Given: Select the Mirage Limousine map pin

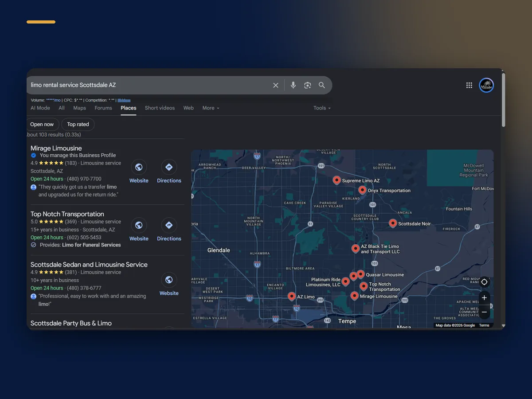Looking at the screenshot, I should pos(355,296).
